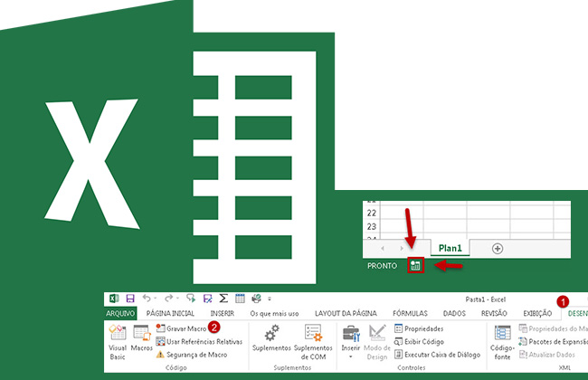Click the Redo arrow icon
This screenshot has height=380, width=588.
coord(169,299)
